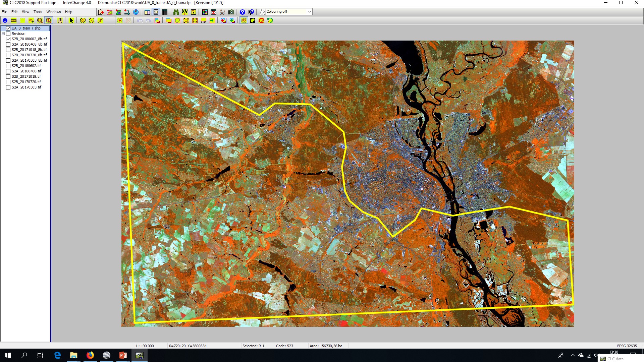Image resolution: width=644 pixels, height=362 pixels.
Task: Open the Help menu
Action: coord(68,12)
